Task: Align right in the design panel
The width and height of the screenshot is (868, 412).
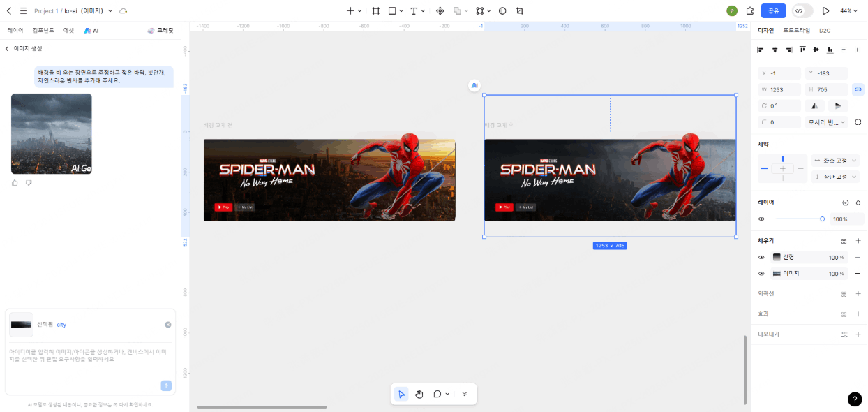Action: 788,50
